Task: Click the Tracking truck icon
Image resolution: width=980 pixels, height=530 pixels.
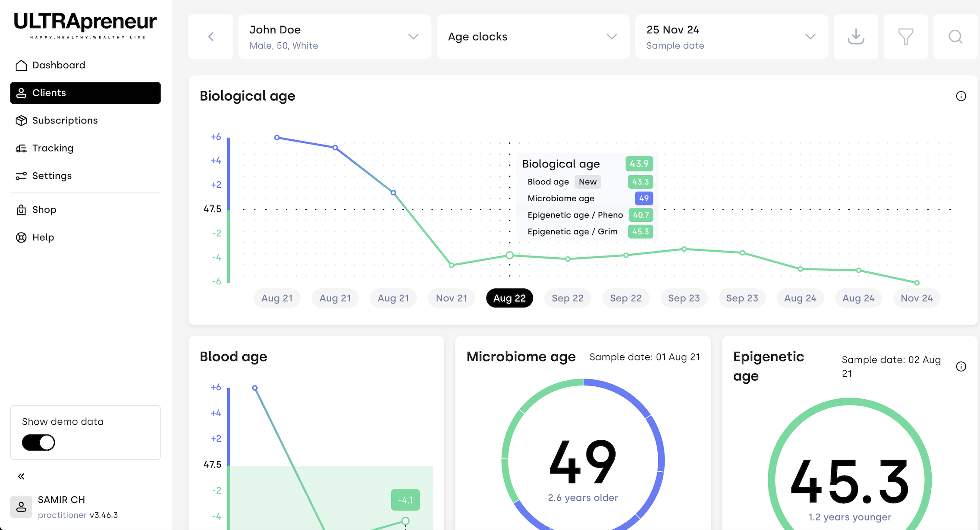Action: click(x=21, y=148)
